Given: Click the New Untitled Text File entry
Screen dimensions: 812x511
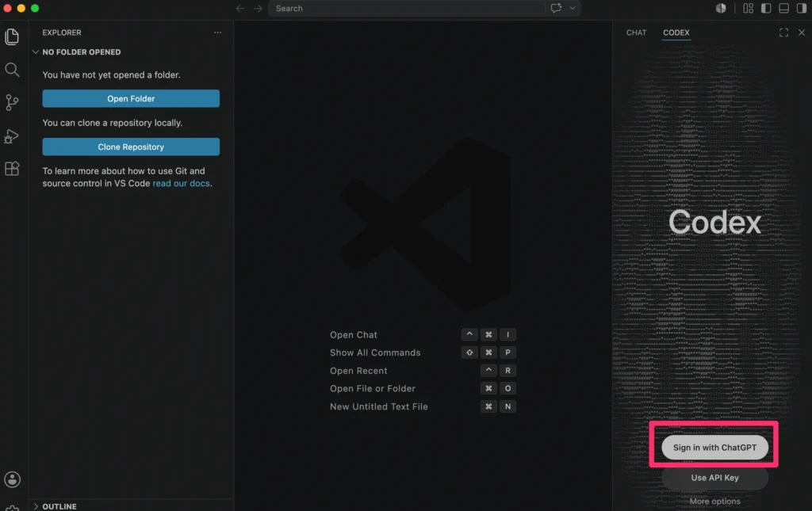Looking at the screenshot, I should pyautogui.click(x=378, y=406).
